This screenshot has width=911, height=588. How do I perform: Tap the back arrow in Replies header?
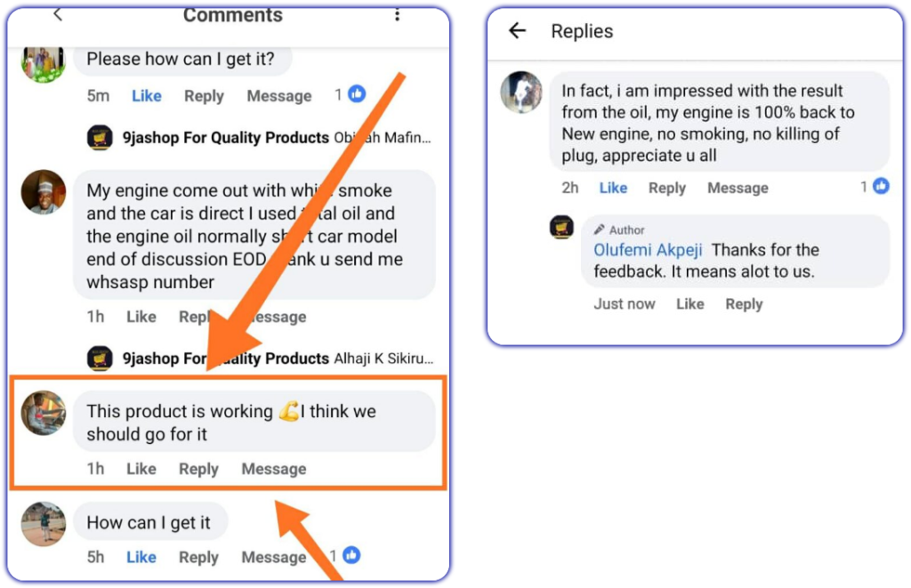pyautogui.click(x=517, y=31)
